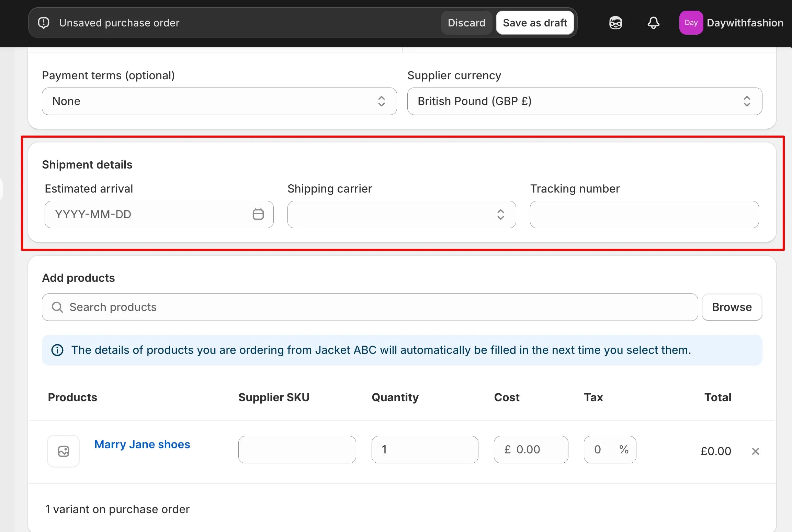Image resolution: width=792 pixels, height=532 pixels.
Task: Open the Shipping carrier dropdown
Action: tap(401, 215)
